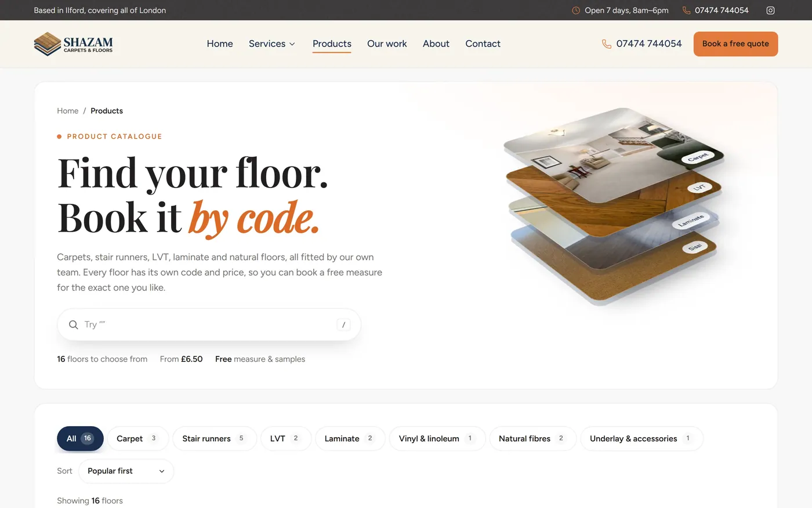Click the Laminate label on stacked floors
The image size is (812, 508).
pos(690,221)
